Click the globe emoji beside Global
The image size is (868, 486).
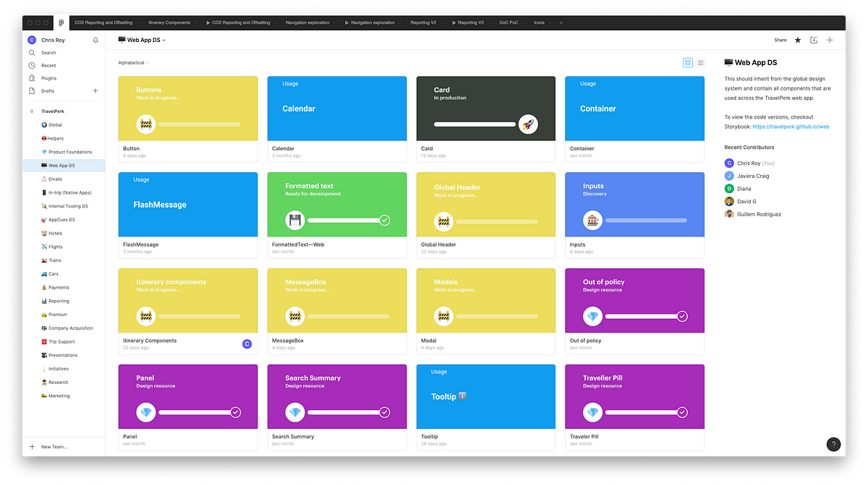tap(44, 125)
